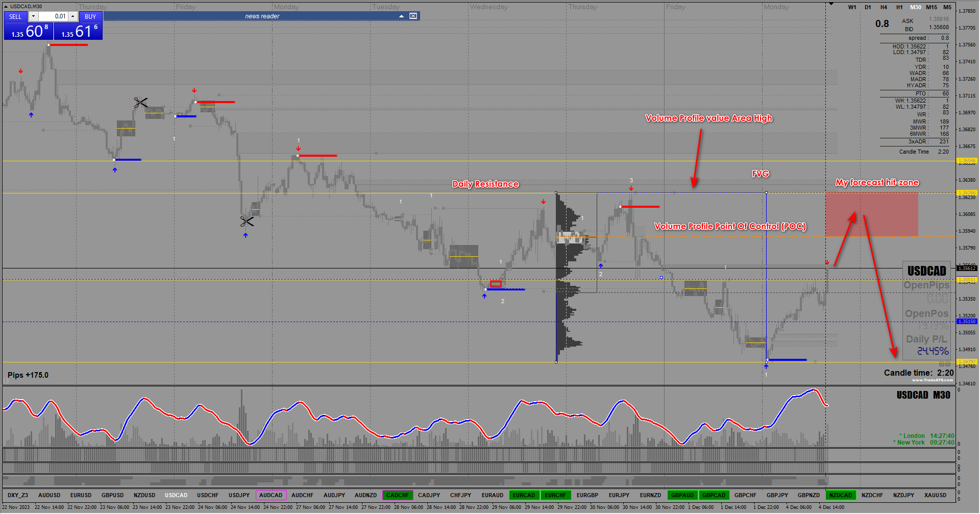The height and width of the screenshot is (514, 980).
Task: Switch to the USDJPY symbol
Action: click(x=239, y=495)
